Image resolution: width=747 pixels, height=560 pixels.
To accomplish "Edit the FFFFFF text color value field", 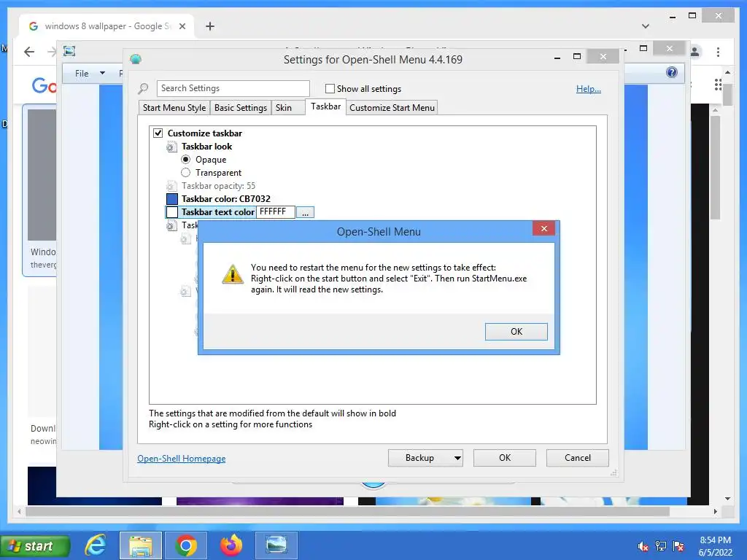I will pyautogui.click(x=275, y=212).
